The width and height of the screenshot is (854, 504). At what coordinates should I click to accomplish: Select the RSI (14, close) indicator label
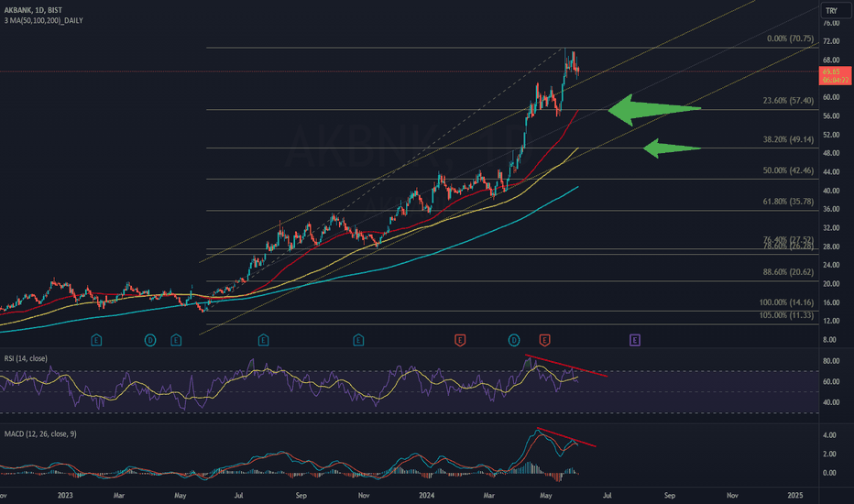click(x=26, y=358)
